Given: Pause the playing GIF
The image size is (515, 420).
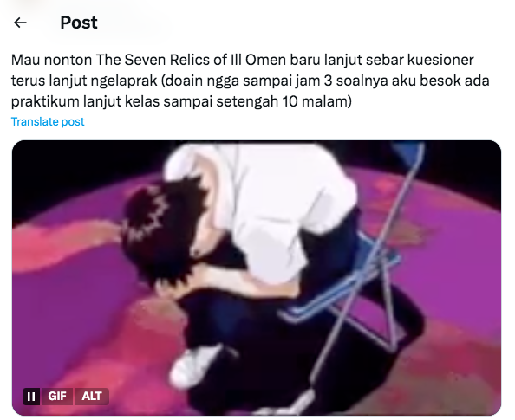Looking at the screenshot, I should pos(31,397).
